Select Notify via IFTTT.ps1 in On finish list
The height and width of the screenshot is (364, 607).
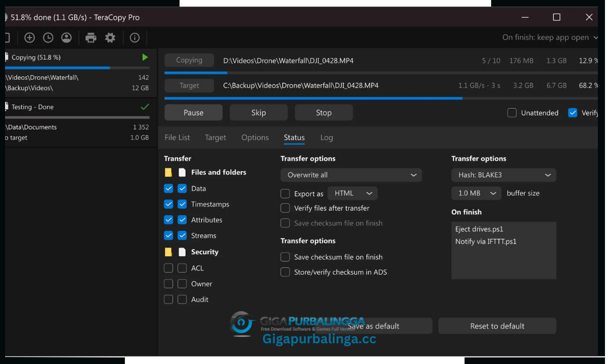pyautogui.click(x=486, y=241)
